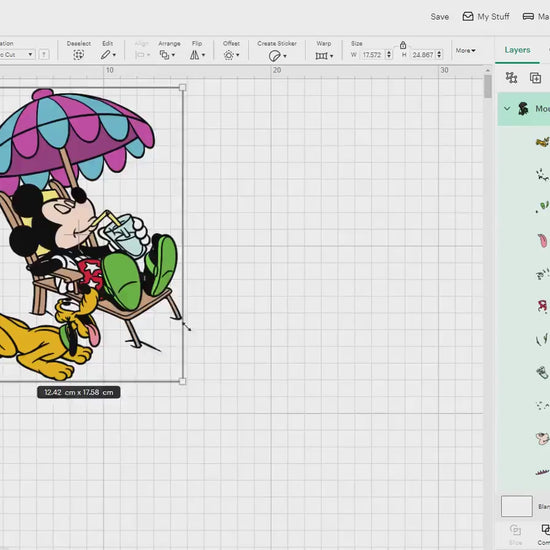
Task: Click the scrollbar up arrow
Action: [488, 71]
